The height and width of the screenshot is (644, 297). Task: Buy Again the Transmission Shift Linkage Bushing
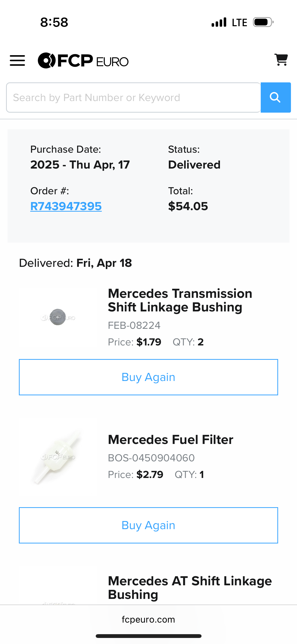148,377
